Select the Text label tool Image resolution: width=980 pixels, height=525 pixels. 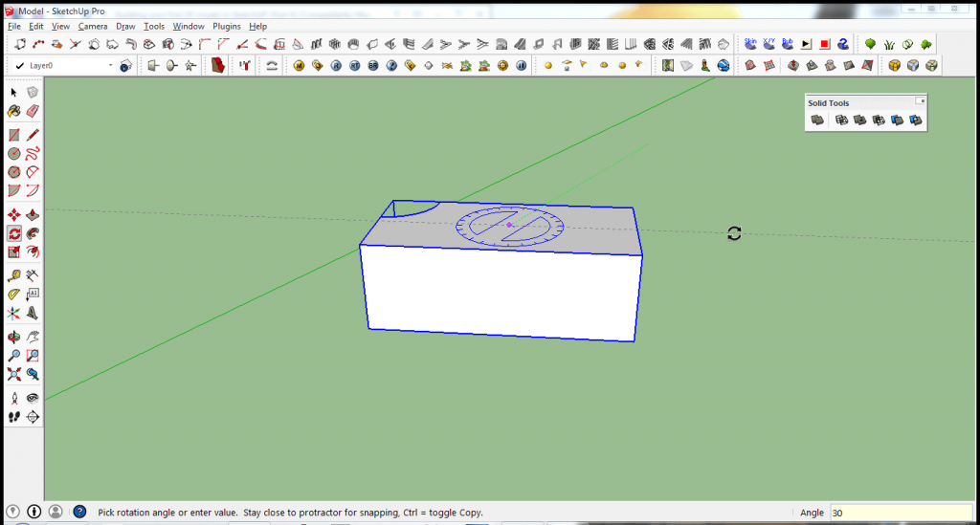[x=33, y=294]
